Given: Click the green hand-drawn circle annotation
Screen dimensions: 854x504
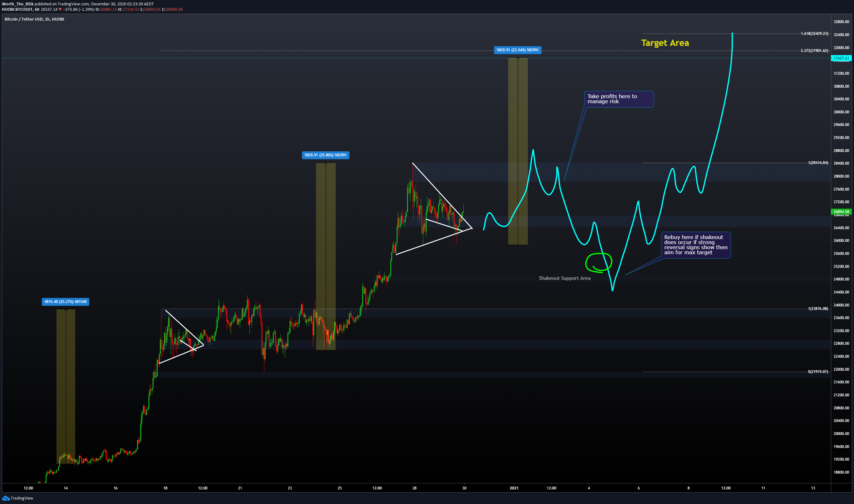Looking at the screenshot, I should click(x=599, y=262).
